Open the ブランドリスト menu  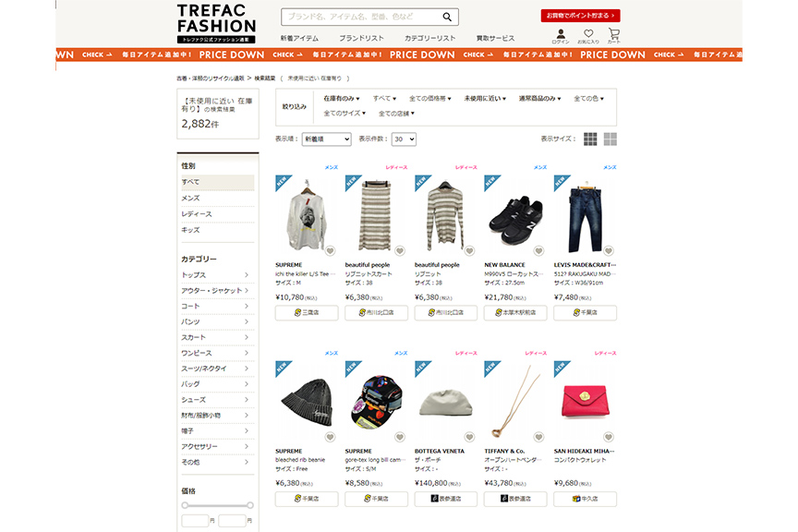pos(361,38)
